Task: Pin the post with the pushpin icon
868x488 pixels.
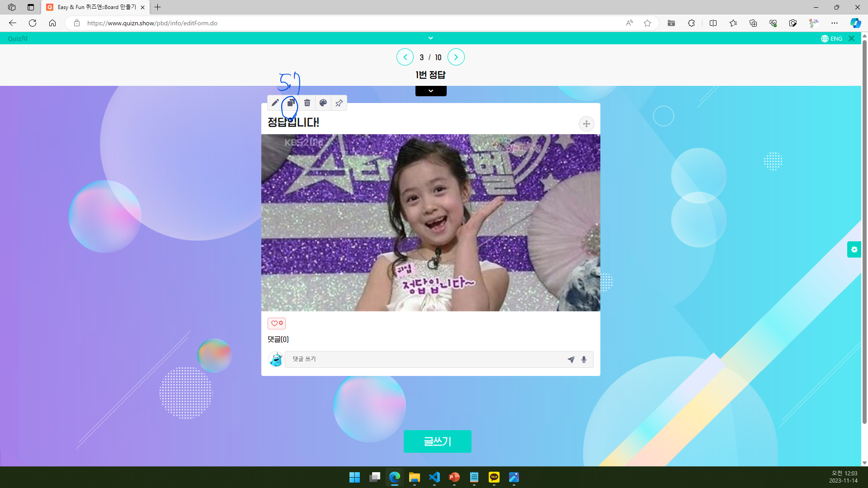Action: click(x=339, y=103)
